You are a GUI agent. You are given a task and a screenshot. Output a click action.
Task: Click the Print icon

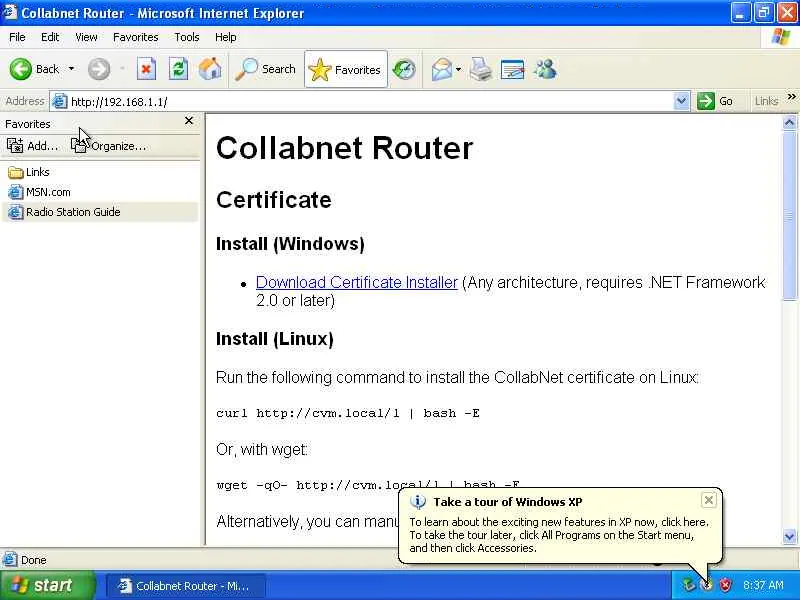pos(481,69)
